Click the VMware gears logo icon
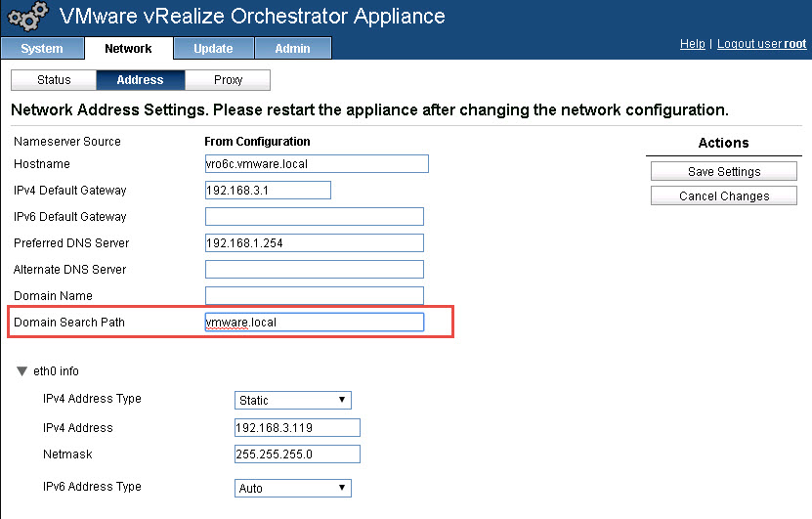Image resolution: width=812 pixels, height=519 pixels. [x=26, y=18]
